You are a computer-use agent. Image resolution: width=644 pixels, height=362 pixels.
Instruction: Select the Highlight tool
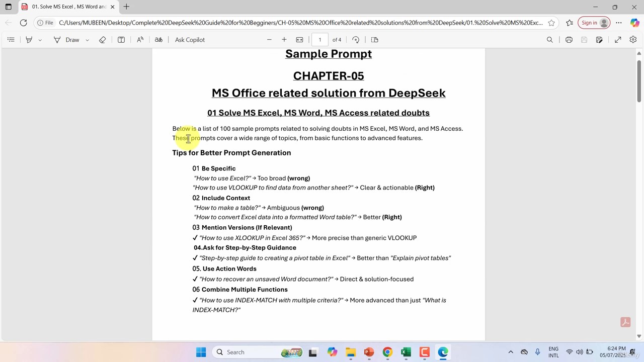(x=29, y=40)
